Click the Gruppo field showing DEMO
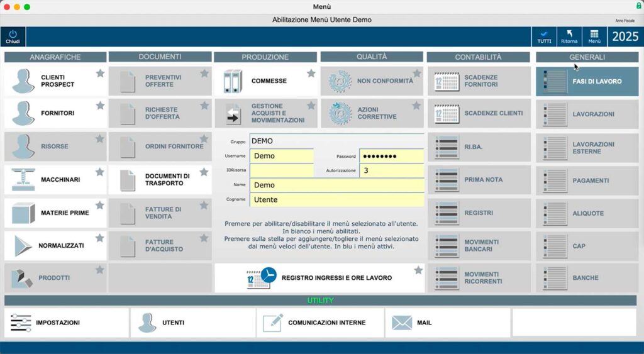Screen dimensions: 644x354 [337, 141]
